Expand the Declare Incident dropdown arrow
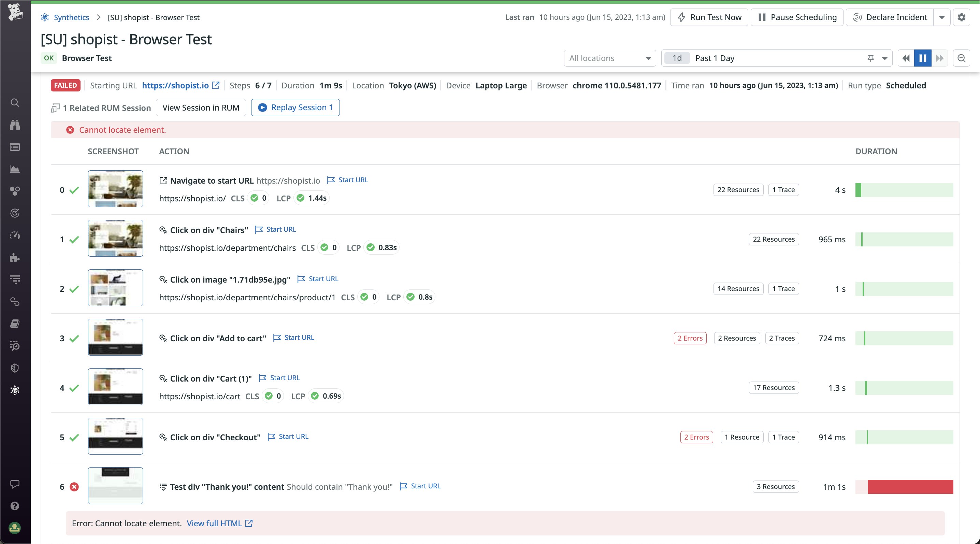980x544 pixels. point(942,17)
